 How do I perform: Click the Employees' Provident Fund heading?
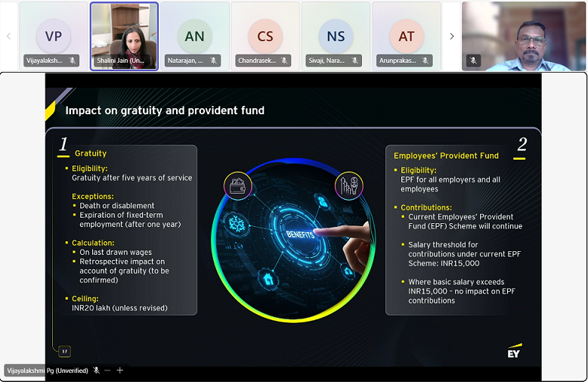(x=446, y=156)
